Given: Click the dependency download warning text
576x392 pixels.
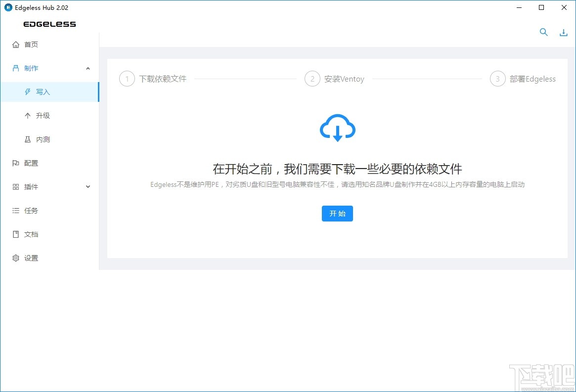Looking at the screenshot, I should click(337, 184).
